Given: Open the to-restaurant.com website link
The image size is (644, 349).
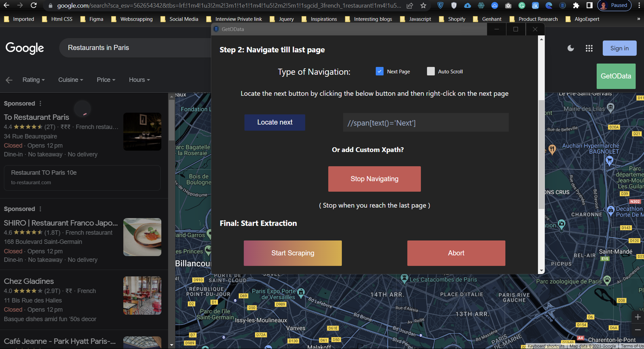Looking at the screenshot, I should click(x=82, y=178).
